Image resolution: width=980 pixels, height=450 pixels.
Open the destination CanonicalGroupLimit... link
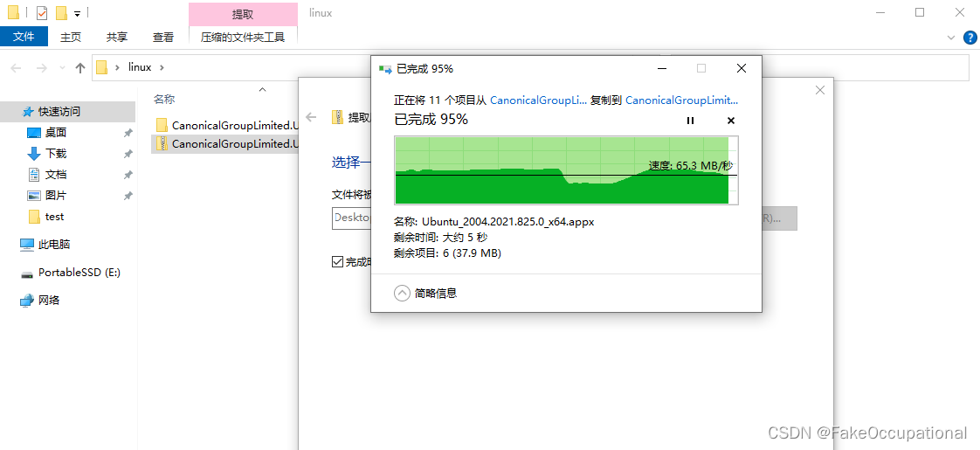pyautogui.click(x=681, y=100)
